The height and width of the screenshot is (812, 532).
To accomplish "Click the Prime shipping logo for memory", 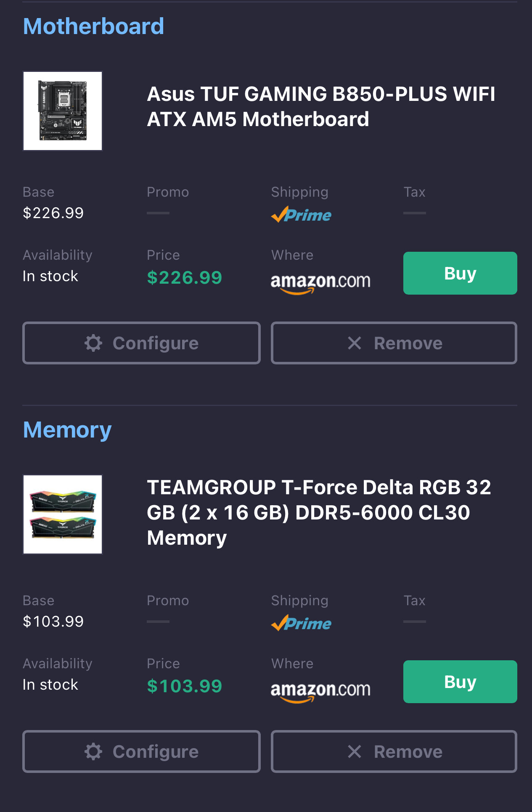I will (x=301, y=623).
